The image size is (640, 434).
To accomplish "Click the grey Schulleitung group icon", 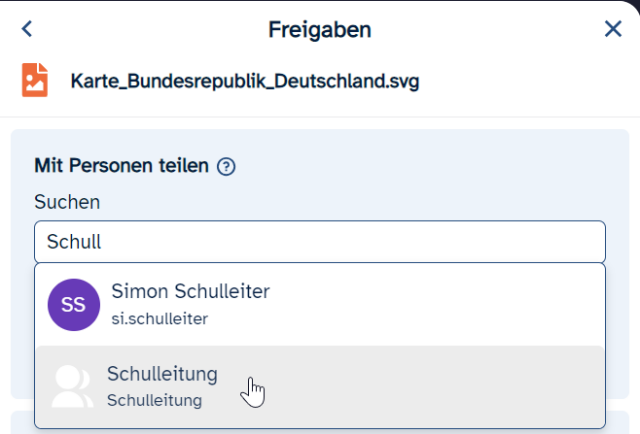I will [72, 387].
